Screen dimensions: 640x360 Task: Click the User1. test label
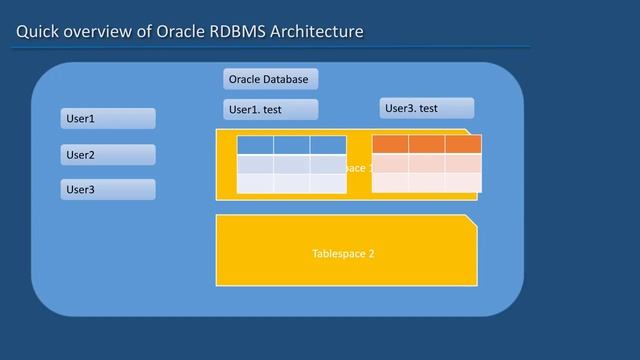tap(271, 109)
